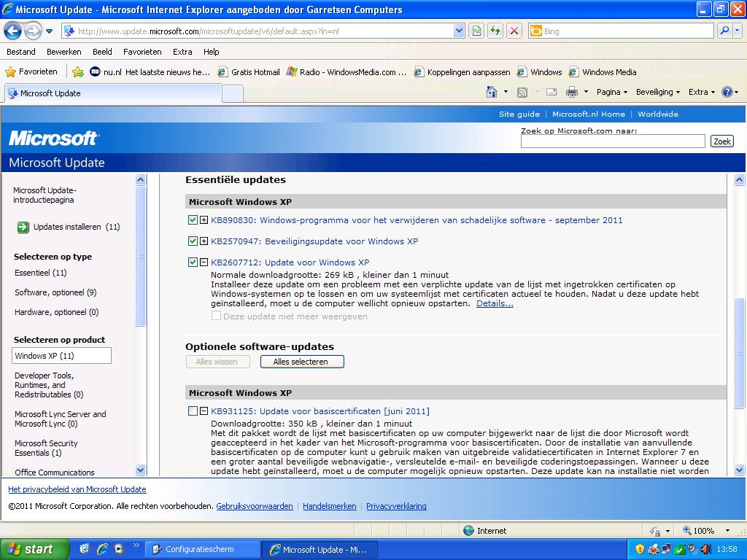Click the Alles selecteren button

point(302,362)
